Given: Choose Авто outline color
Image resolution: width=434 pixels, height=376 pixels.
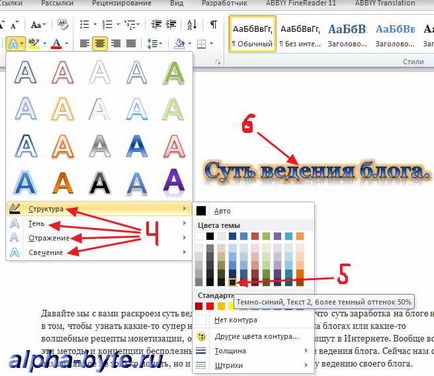Looking at the screenshot, I should tap(254, 211).
